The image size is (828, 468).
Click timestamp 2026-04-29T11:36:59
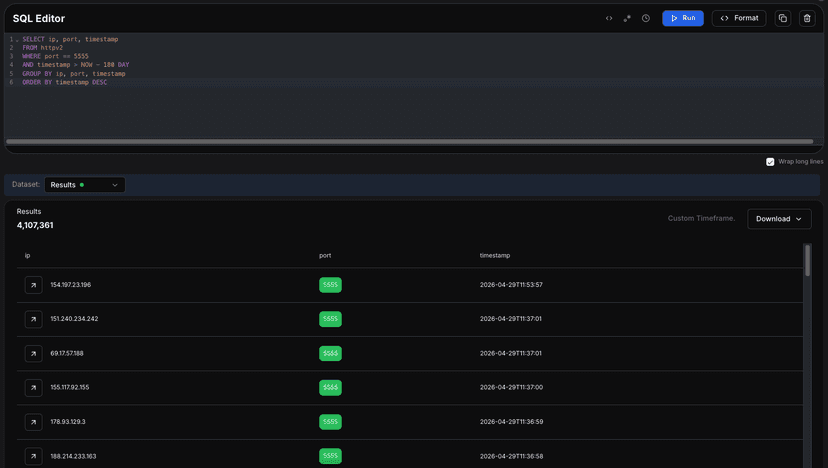pyautogui.click(x=511, y=422)
